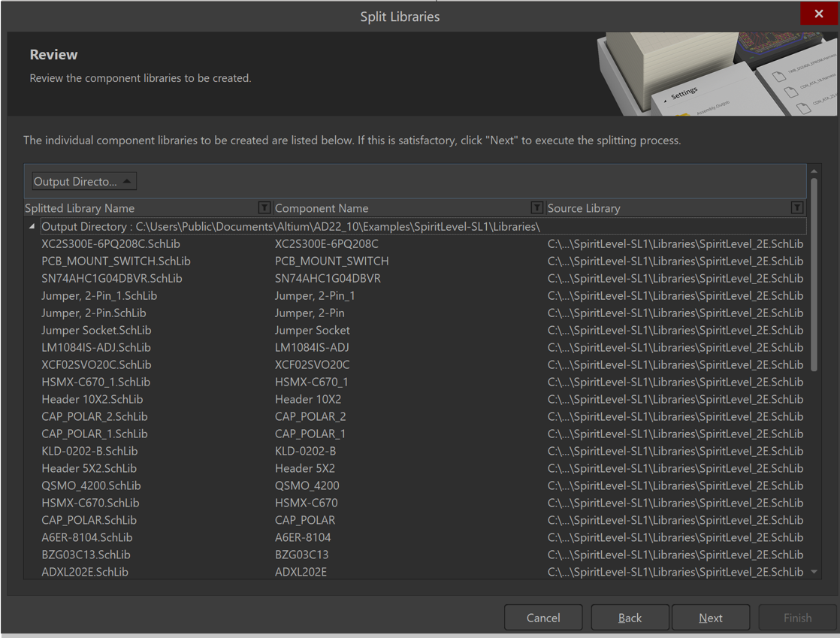Screen dimensions: 840x638
Task: Cancel the Split Libraries wizard
Action: click(543, 618)
